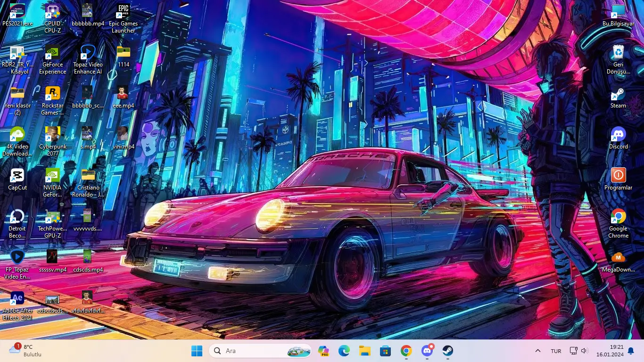The height and width of the screenshot is (362, 644).
Task: Launch Detroit Become Human shortcut
Action: click(17, 223)
